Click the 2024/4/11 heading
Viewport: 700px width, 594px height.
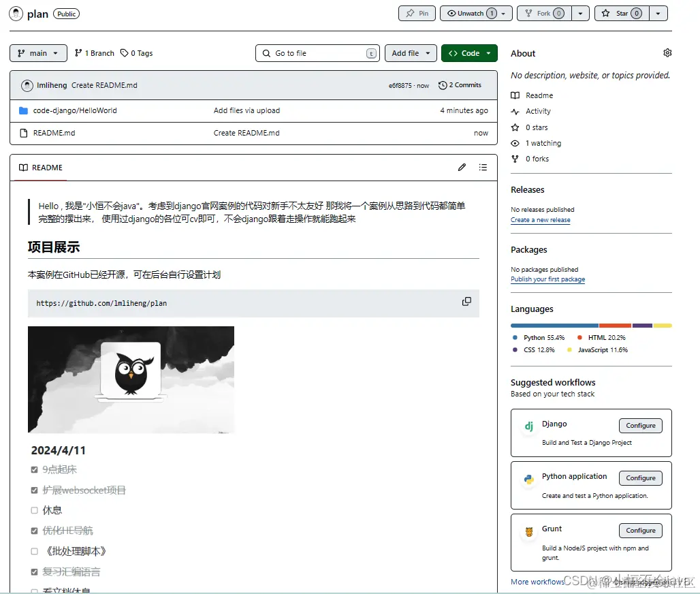[x=59, y=450]
